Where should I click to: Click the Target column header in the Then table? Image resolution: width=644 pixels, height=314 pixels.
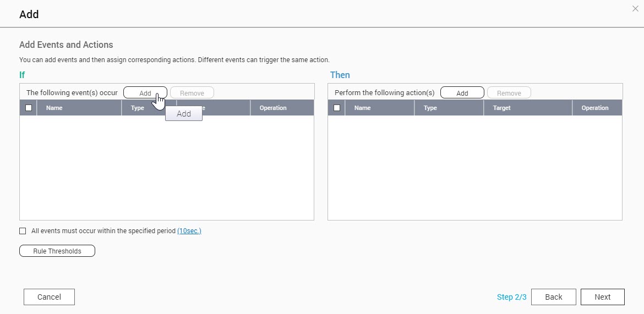pos(501,108)
